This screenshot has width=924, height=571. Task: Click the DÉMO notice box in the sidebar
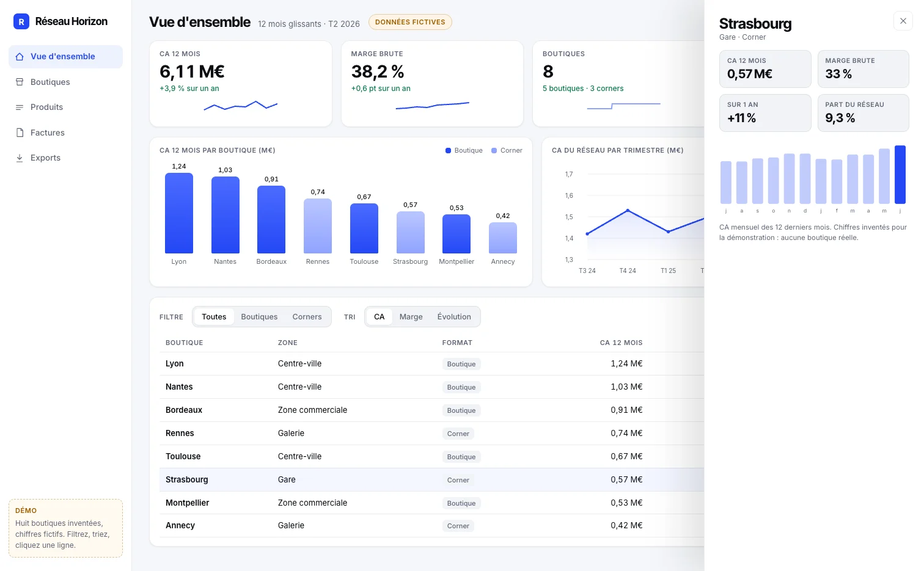65,528
